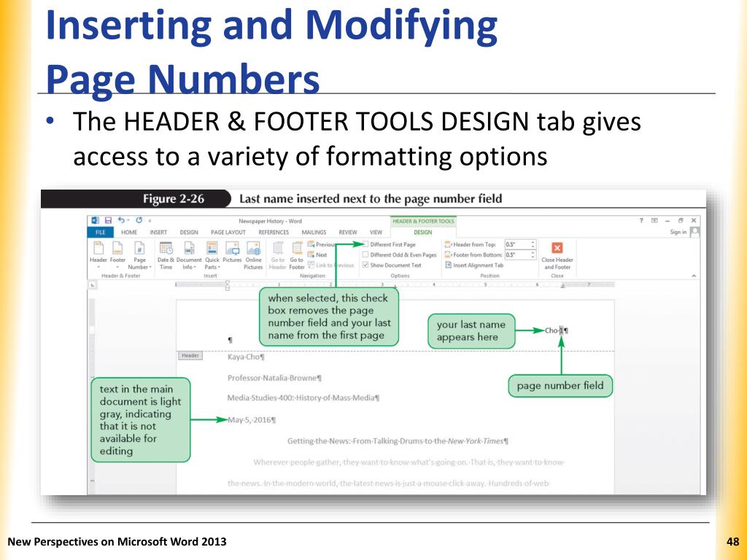Click the Word application icon in title bar

[x=96, y=220]
